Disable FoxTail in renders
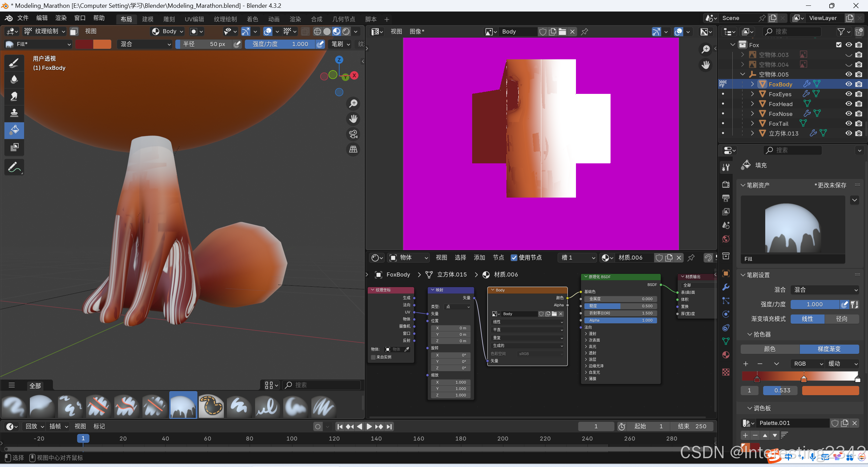868x467 pixels. coord(859,123)
